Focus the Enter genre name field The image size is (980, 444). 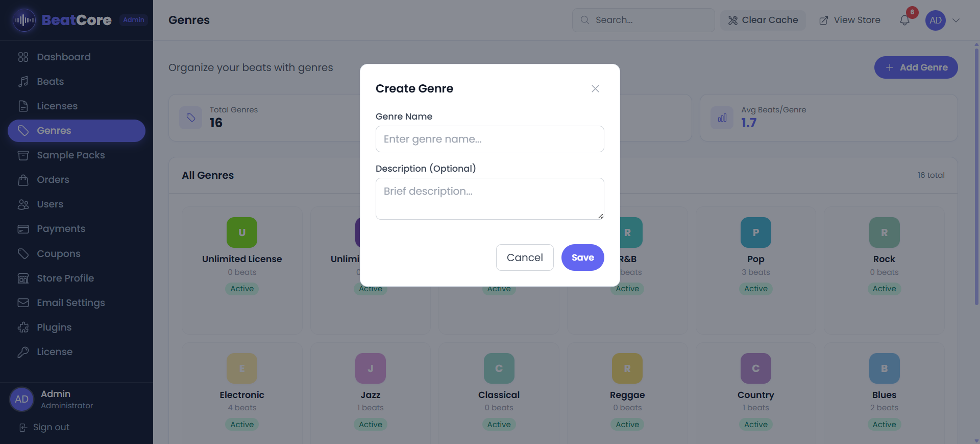pos(489,138)
